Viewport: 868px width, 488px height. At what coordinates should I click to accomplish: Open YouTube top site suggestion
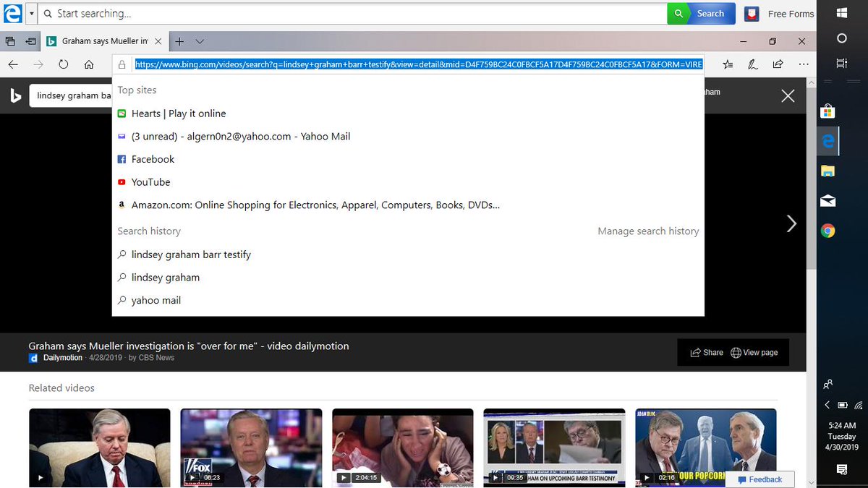click(408, 182)
